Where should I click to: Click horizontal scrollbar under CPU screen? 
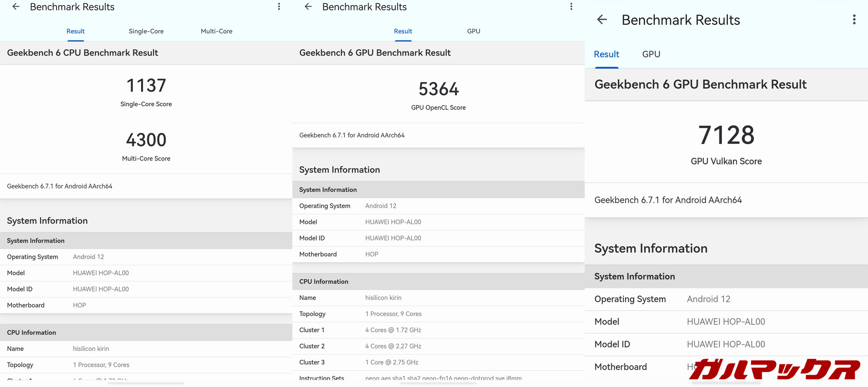tap(146, 383)
